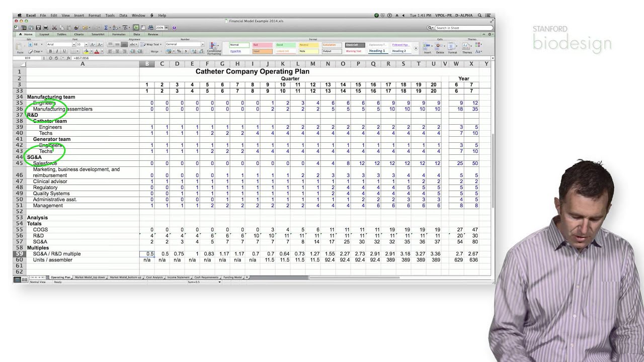Open the fill color dropdown arrow
Viewport: 644px width, 362px height.
click(92, 51)
